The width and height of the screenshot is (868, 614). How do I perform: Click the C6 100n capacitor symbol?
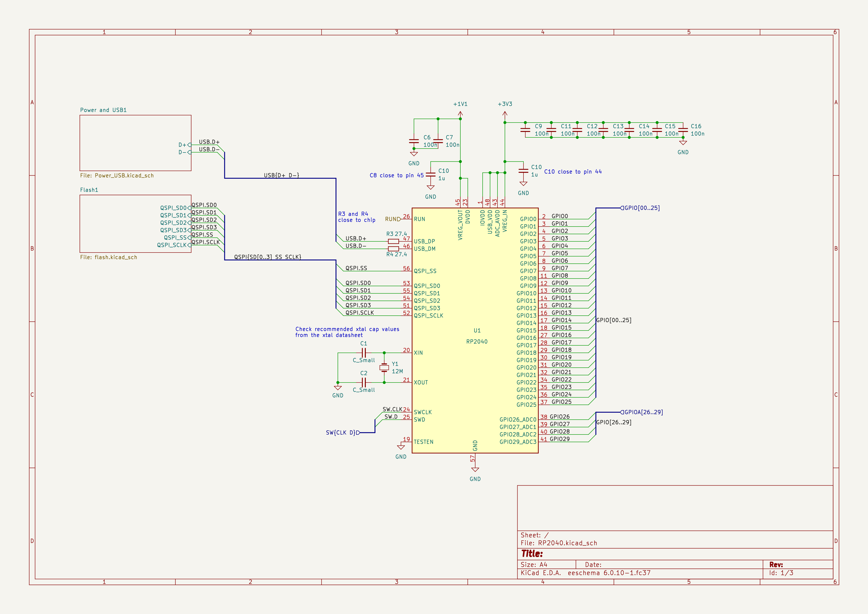click(414, 141)
